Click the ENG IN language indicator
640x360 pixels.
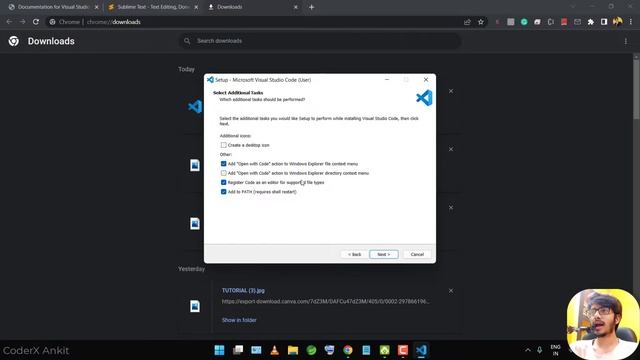pos(555,350)
